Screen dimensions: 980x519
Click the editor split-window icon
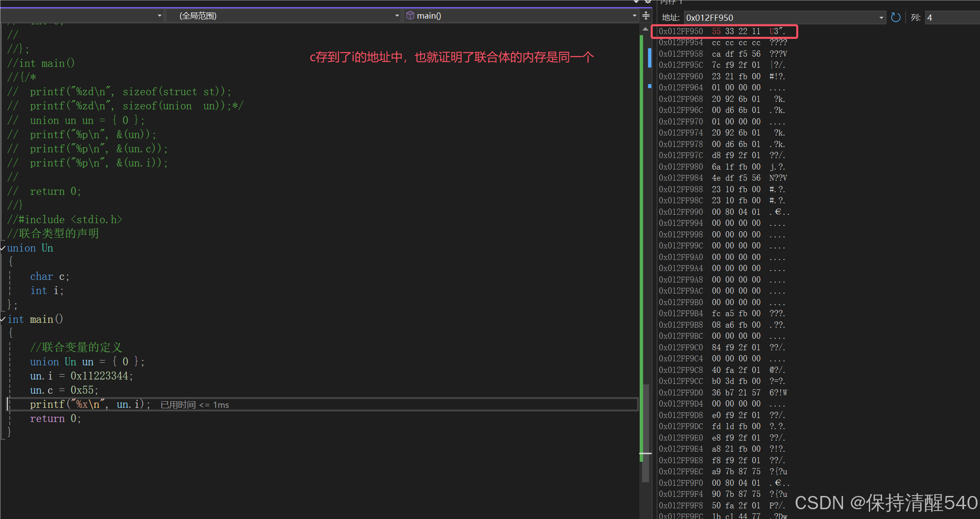pyautogui.click(x=646, y=16)
